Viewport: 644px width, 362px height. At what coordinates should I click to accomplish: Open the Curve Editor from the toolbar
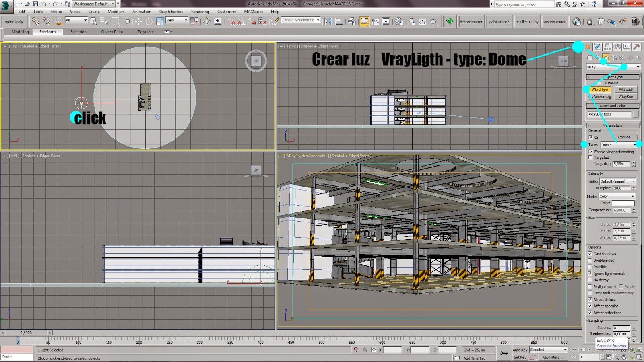click(x=375, y=21)
